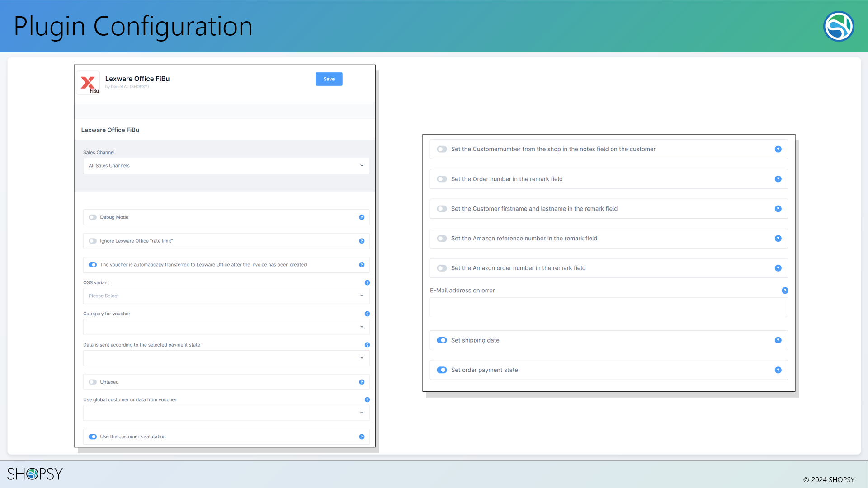Disable Set order payment state toggle
Screen dimensions: 868x488
pyautogui.click(x=442, y=370)
